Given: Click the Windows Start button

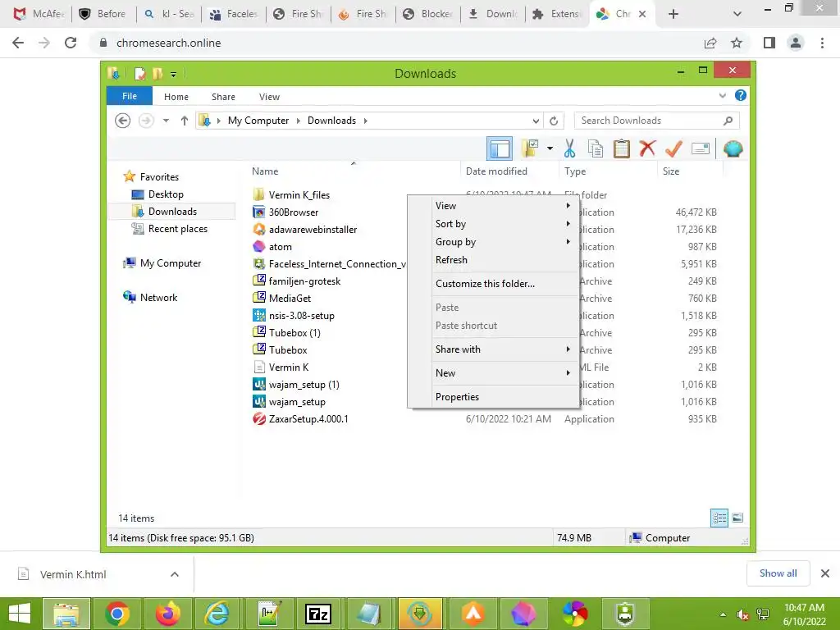Looking at the screenshot, I should click(20, 614).
